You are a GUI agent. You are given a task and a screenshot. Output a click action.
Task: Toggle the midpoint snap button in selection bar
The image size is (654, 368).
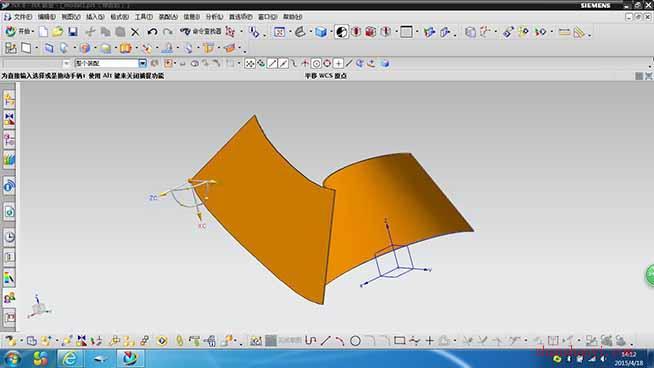coord(283,63)
